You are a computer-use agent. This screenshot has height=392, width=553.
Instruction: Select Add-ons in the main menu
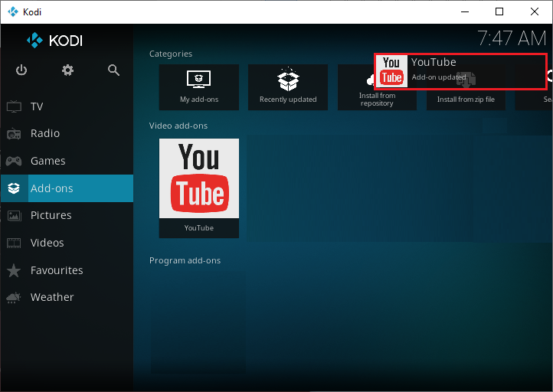67,188
